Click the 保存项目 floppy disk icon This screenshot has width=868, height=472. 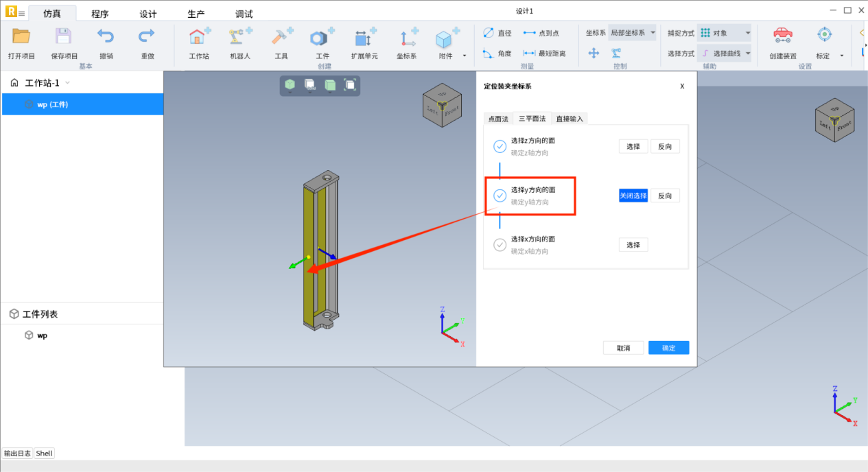(x=64, y=36)
